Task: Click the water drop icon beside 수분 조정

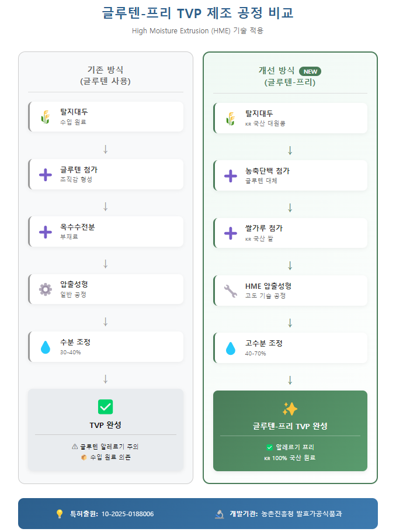Action: click(46, 347)
